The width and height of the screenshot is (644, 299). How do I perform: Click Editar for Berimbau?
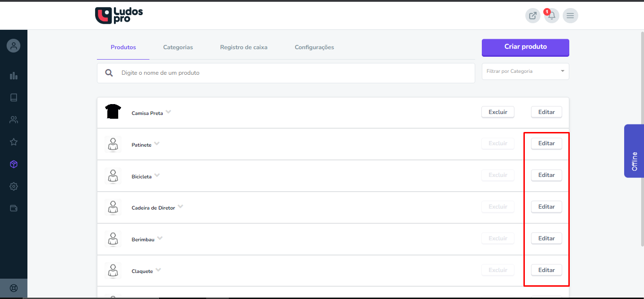tap(547, 238)
